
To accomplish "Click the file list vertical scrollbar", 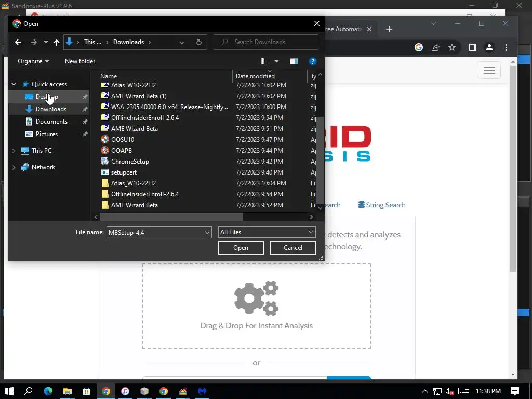I will coord(320,159).
